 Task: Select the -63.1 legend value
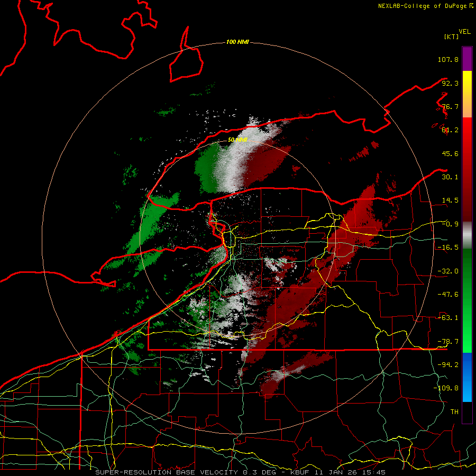pos(448,318)
